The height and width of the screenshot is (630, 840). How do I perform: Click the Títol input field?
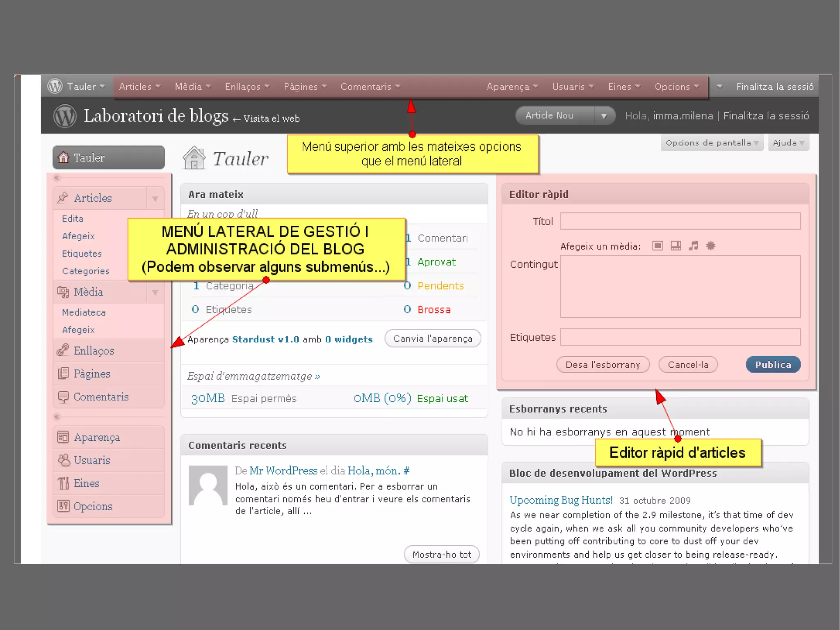(x=680, y=221)
